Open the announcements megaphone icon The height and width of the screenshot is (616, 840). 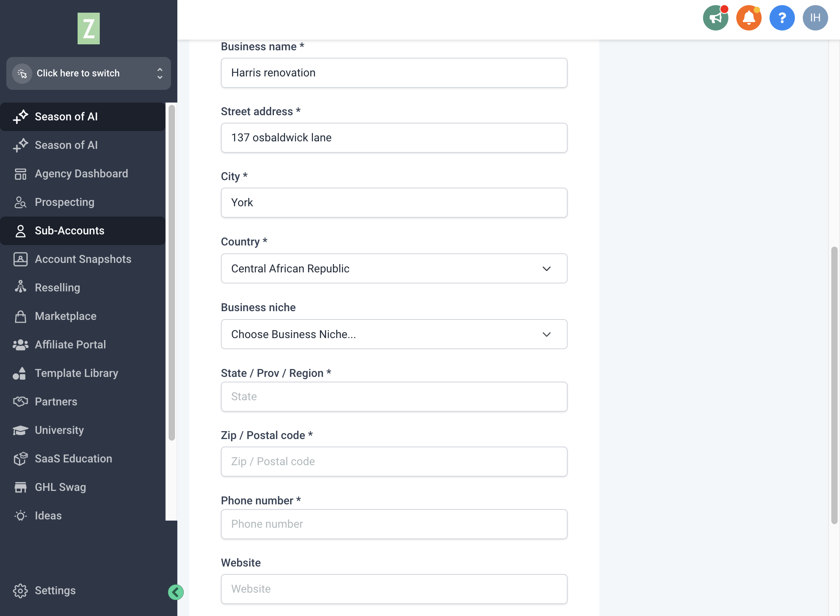715,18
